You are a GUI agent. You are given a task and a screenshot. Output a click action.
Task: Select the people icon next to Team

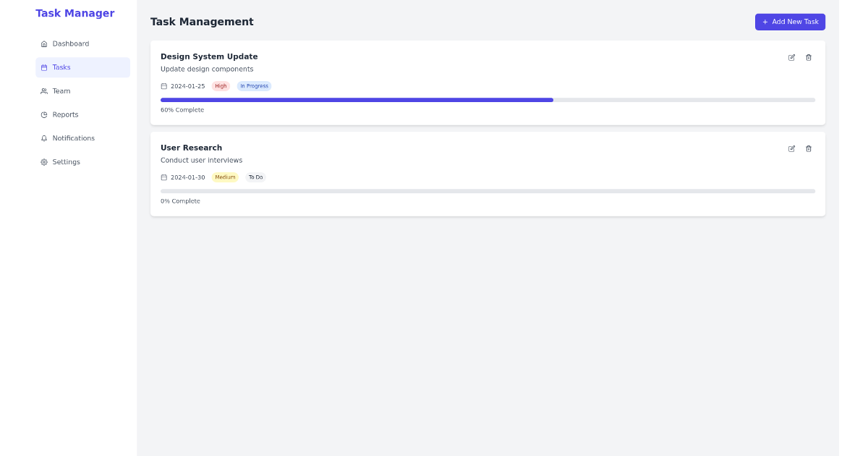[x=44, y=90]
